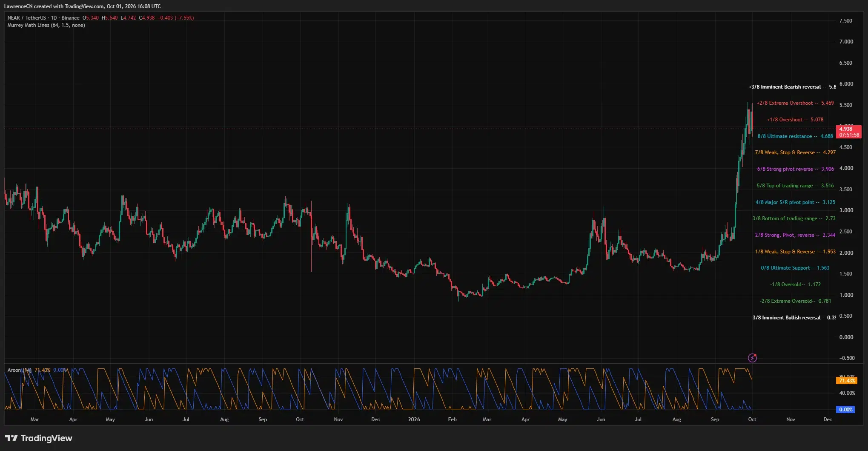Screen dimensions: 868x451
Task: Click the 6/8 Strong pivot reverse label
Action: click(795, 169)
